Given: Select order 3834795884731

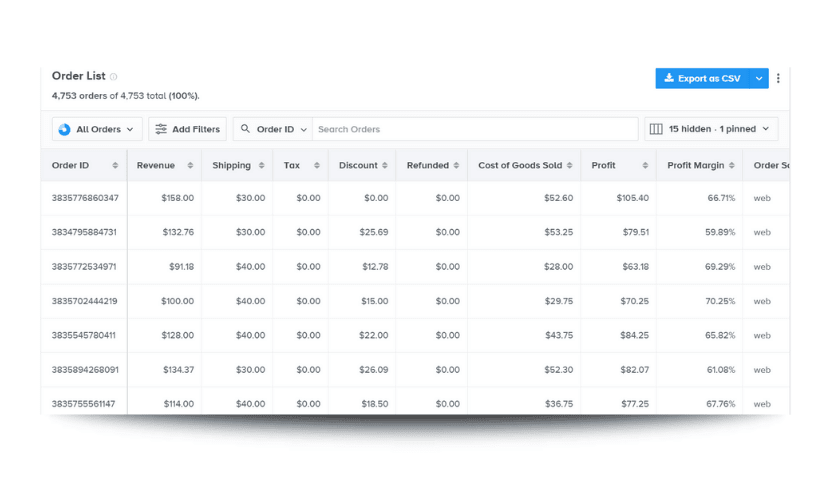Looking at the screenshot, I should (84, 232).
